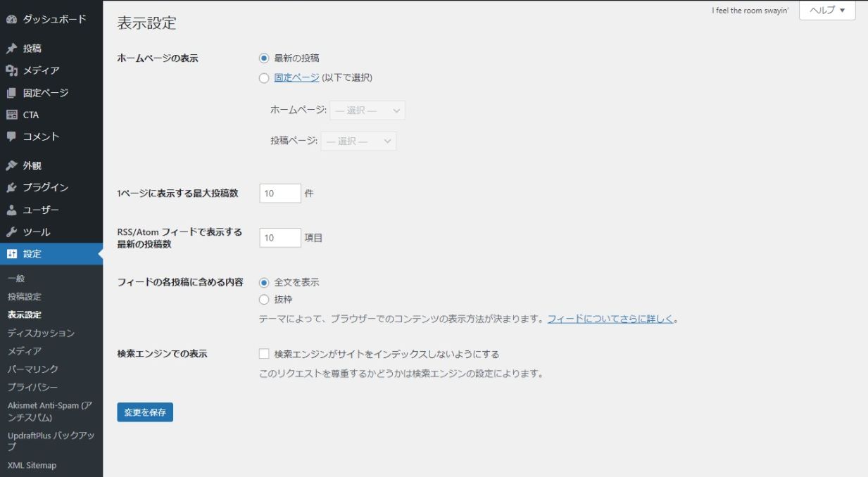Open the パーマリンク settings submenu item
868x477 pixels.
(33, 369)
